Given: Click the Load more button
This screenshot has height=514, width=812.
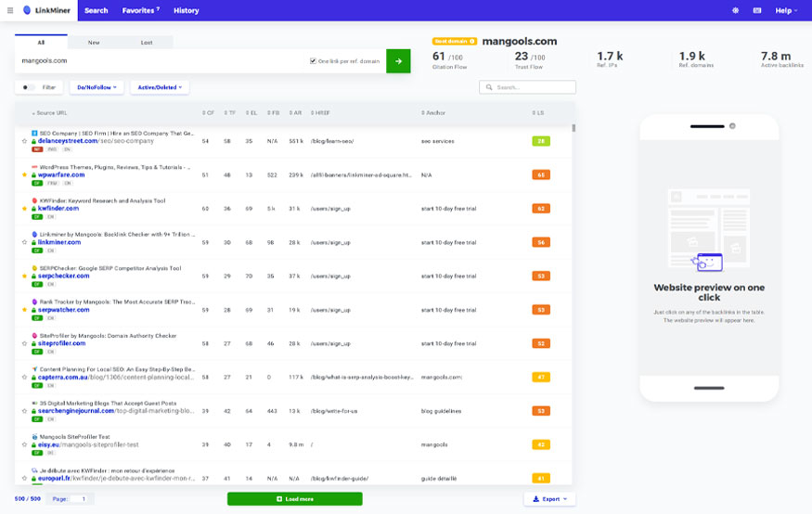Looking at the screenshot, I should 295,499.
